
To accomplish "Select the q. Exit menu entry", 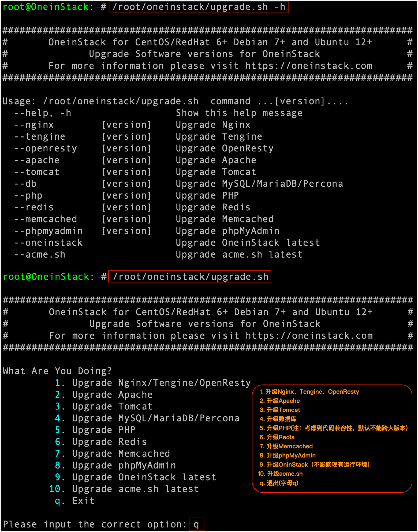I will click(75, 501).
